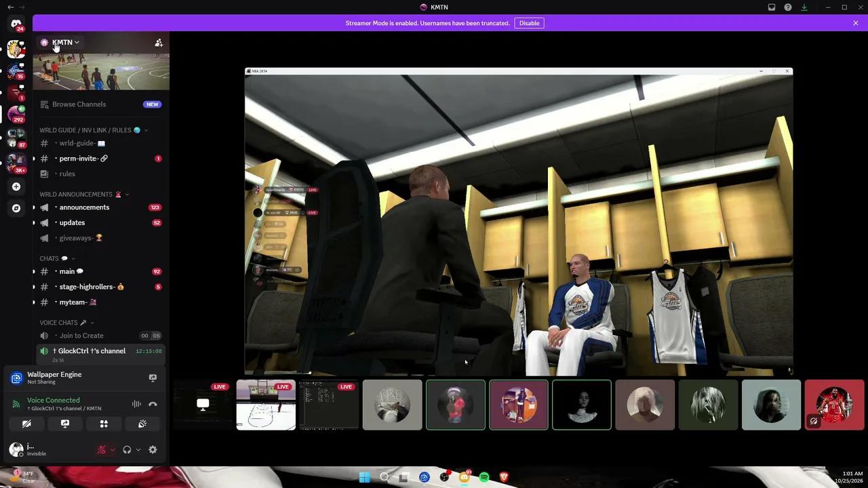The image size is (868, 488).
Task: Open User Settings gear
Action: 153,449
